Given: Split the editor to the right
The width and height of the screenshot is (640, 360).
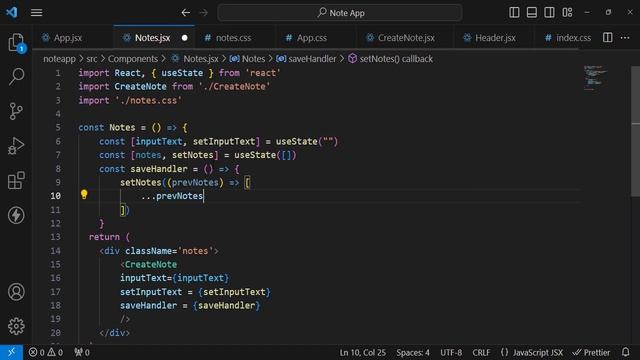Looking at the screenshot, I should pyautogui.click(x=608, y=38).
